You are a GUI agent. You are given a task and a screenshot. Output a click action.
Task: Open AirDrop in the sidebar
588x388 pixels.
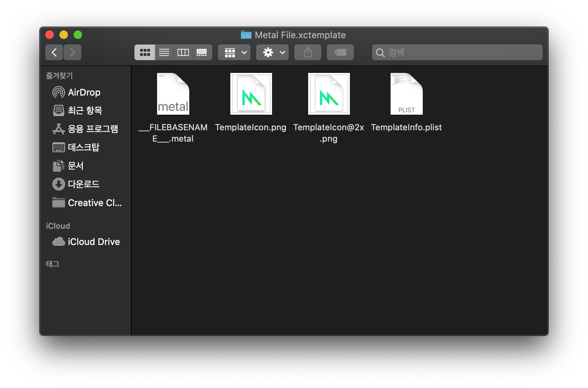86,92
